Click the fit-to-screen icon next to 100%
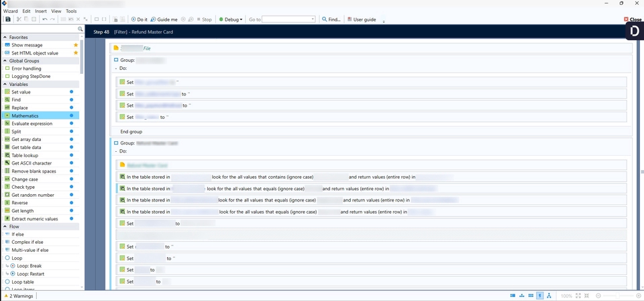Image resolution: width=644 pixels, height=301 pixels. (x=580, y=296)
